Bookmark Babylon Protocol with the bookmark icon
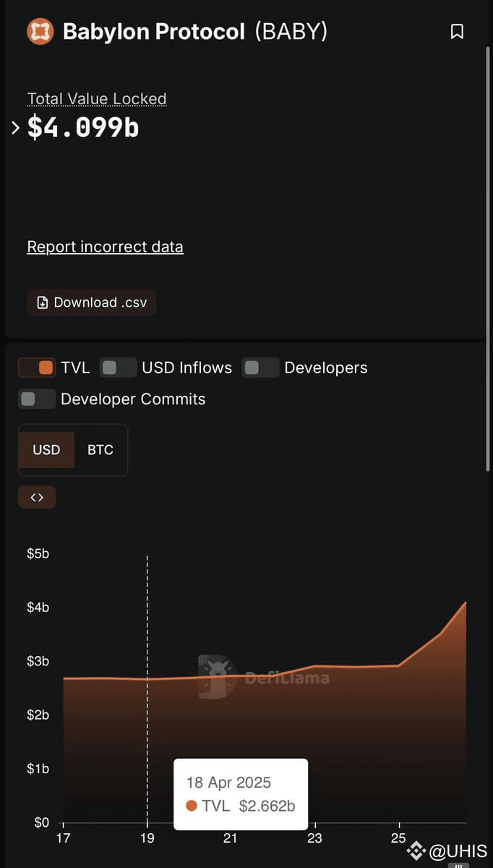The height and width of the screenshot is (868, 493). [457, 32]
